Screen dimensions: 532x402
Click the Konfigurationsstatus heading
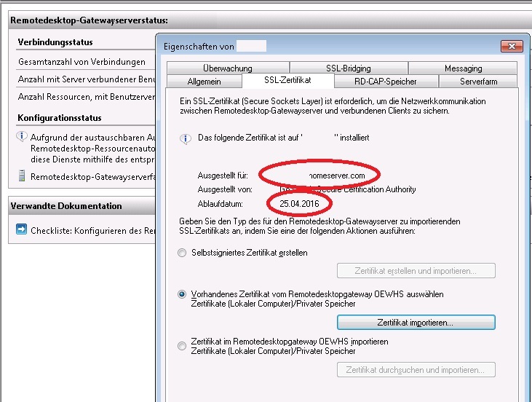(60, 118)
